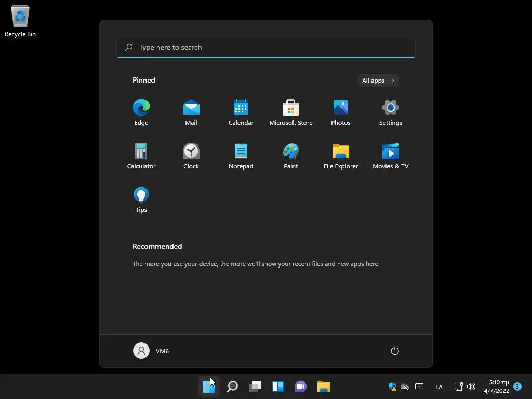The height and width of the screenshot is (399, 532).
Task: Switch input language via ΕΛ indicator
Action: (438, 387)
